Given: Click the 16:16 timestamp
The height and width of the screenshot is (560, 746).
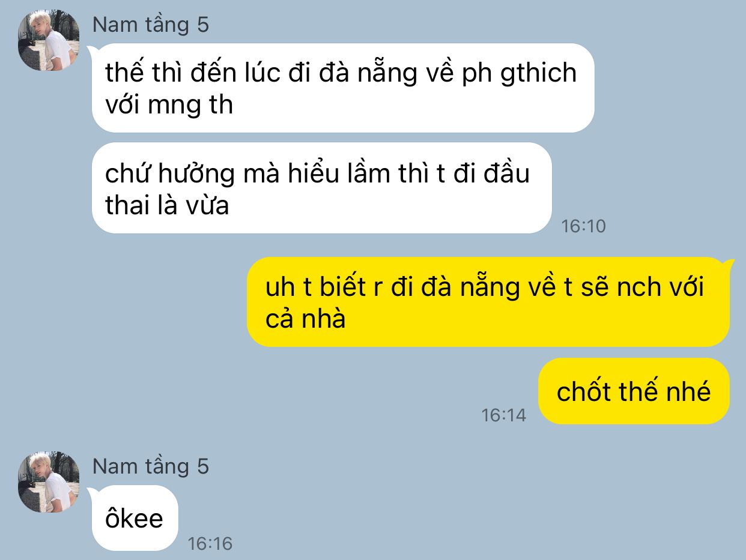Looking at the screenshot, I should [210, 544].
